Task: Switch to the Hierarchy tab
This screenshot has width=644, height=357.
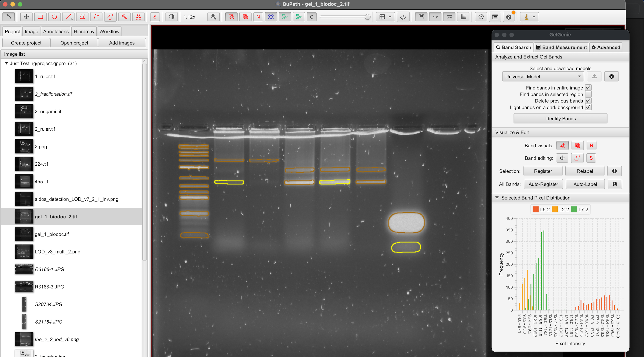Action: (x=84, y=32)
